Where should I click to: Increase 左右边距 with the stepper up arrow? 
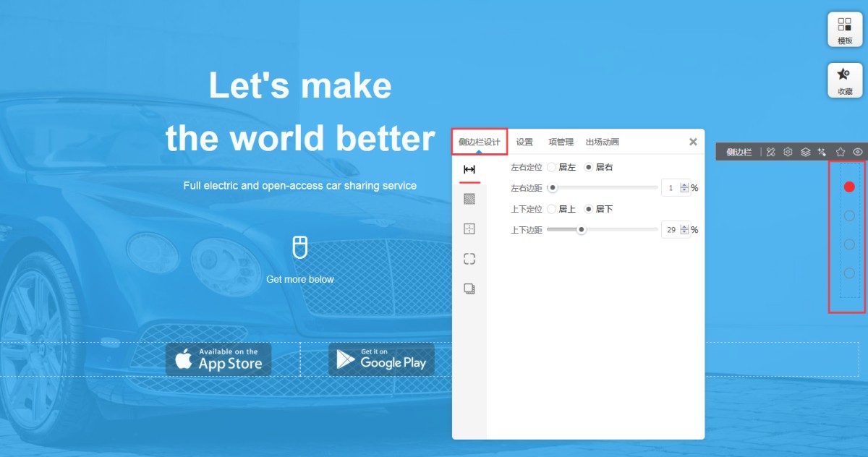click(x=684, y=184)
